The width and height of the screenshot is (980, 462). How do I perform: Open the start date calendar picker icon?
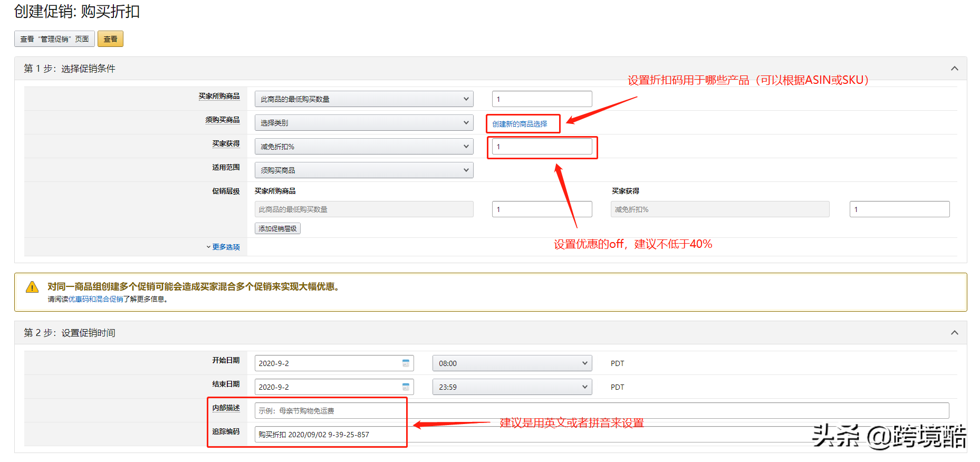pos(406,363)
